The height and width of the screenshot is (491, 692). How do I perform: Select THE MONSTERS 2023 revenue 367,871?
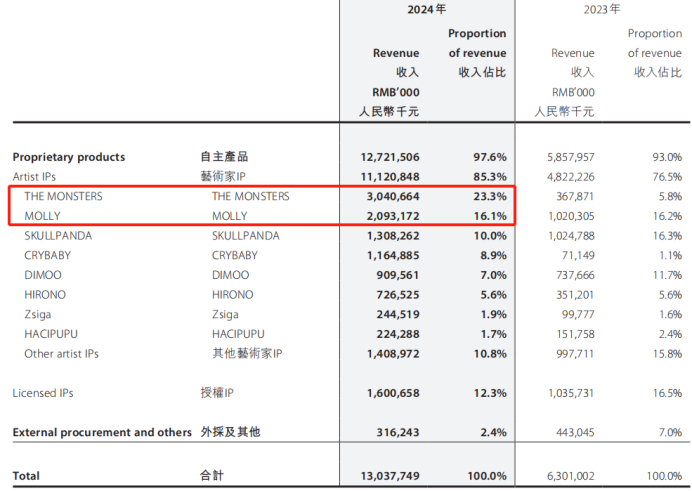click(x=575, y=196)
